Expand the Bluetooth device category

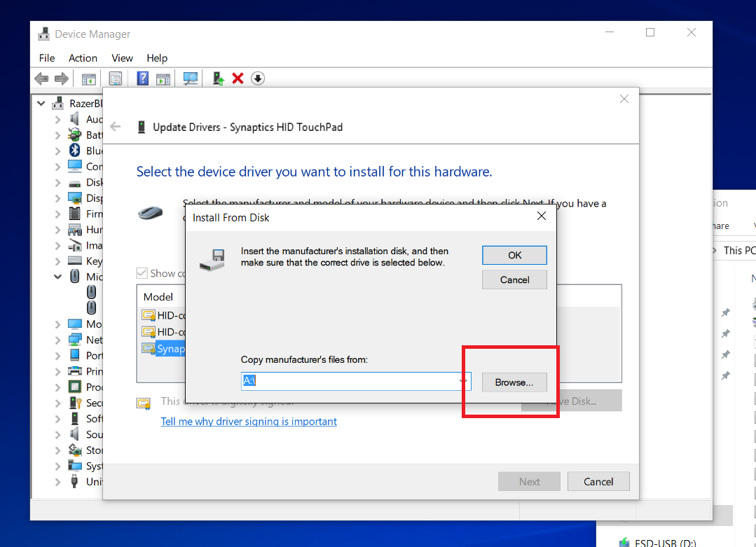point(58,150)
